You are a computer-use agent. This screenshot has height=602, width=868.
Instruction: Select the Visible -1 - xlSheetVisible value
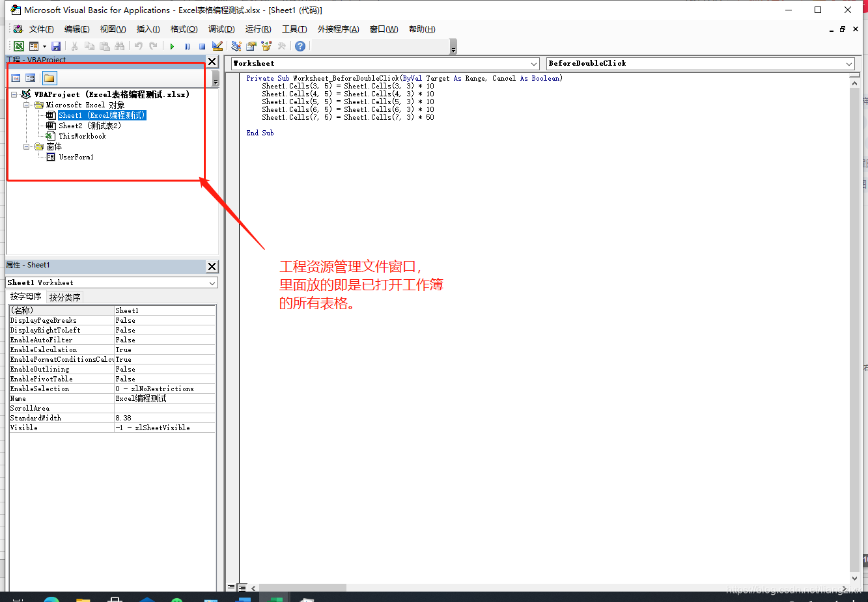[x=165, y=428]
